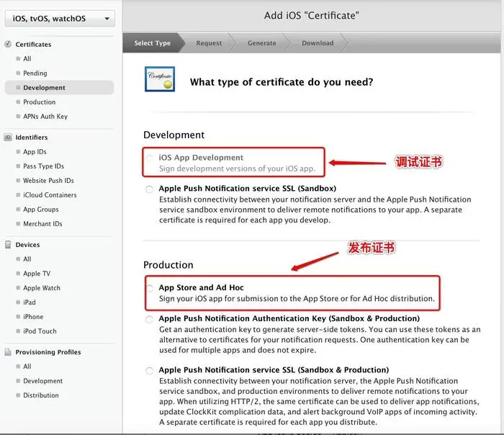
Task: Open iPad devices
Action: [30, 302]
